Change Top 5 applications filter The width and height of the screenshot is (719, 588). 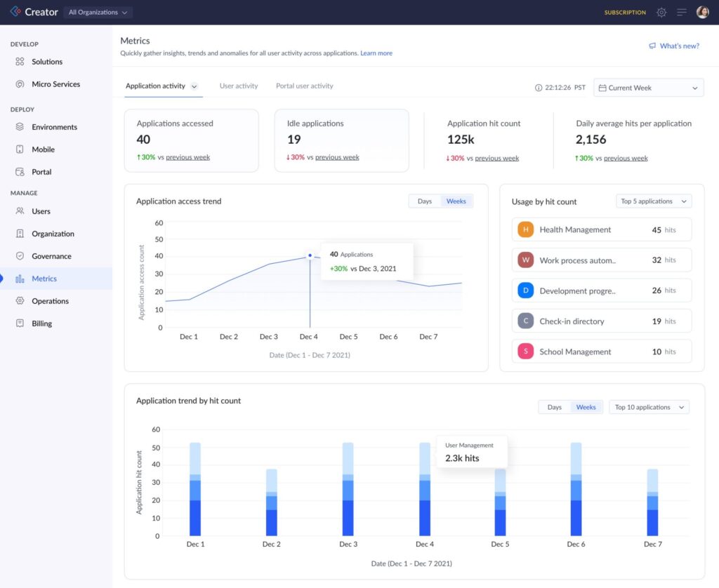click(x=653, y=201)
